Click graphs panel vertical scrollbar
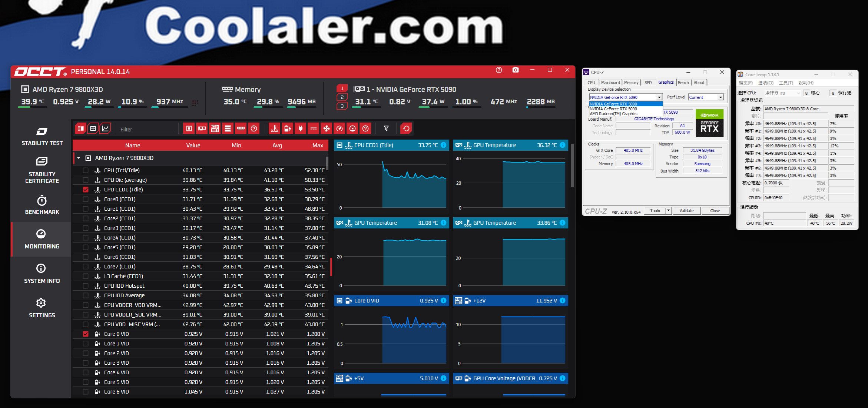This screenshot has height=408, width=868. (572, 165)
